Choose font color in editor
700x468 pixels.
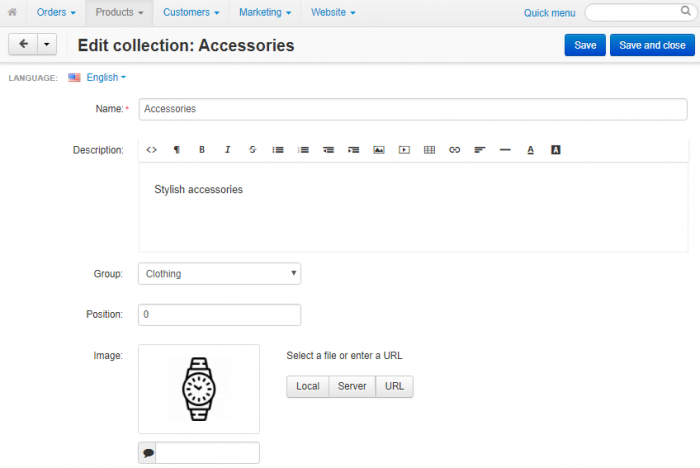point(530,150)
